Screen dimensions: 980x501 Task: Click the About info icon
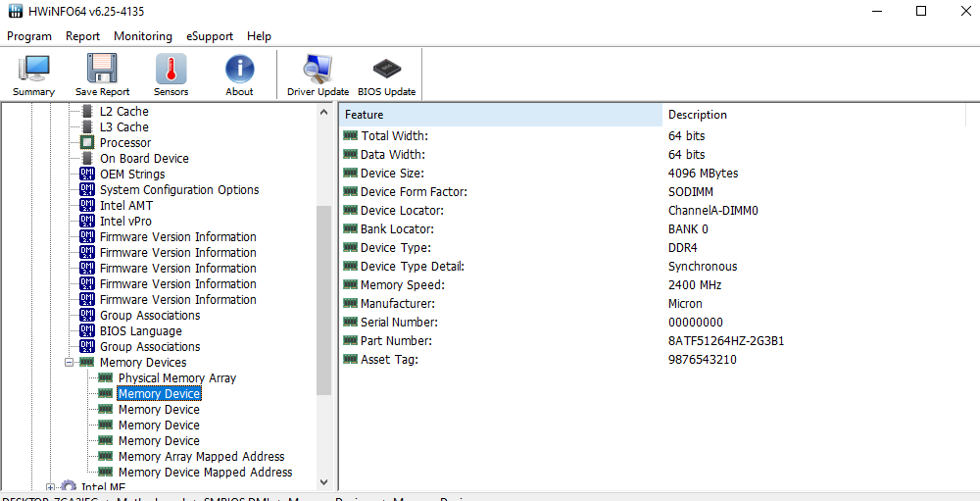(x=239, y=75)
